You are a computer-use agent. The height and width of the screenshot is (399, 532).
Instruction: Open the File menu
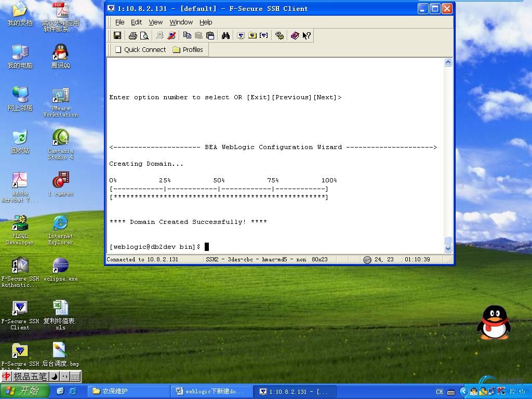coord(119,22)
